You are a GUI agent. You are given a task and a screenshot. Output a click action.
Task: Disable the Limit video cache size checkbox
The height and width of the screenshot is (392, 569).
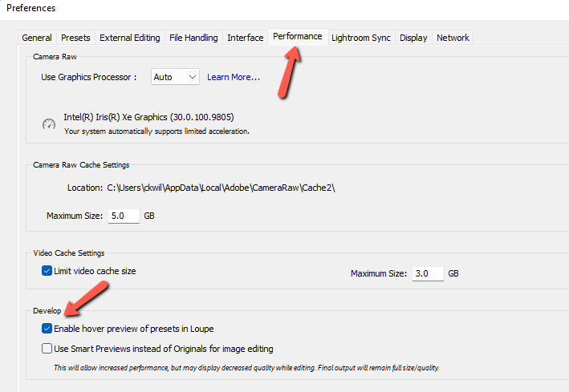47,270
